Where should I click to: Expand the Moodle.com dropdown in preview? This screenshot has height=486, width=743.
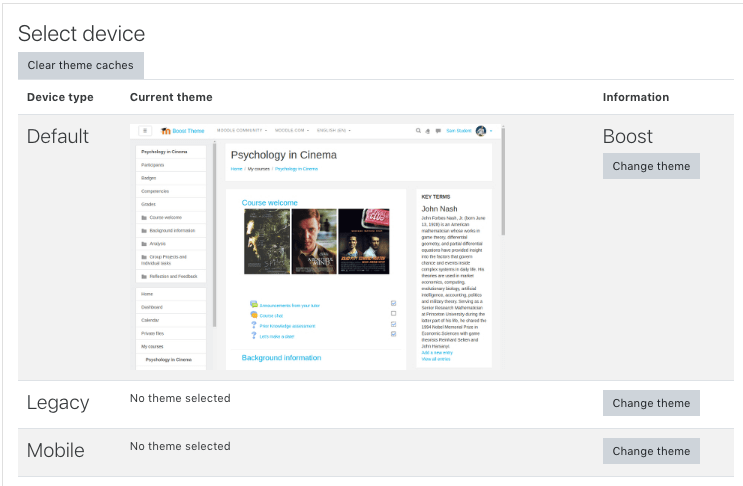(291, 131)
